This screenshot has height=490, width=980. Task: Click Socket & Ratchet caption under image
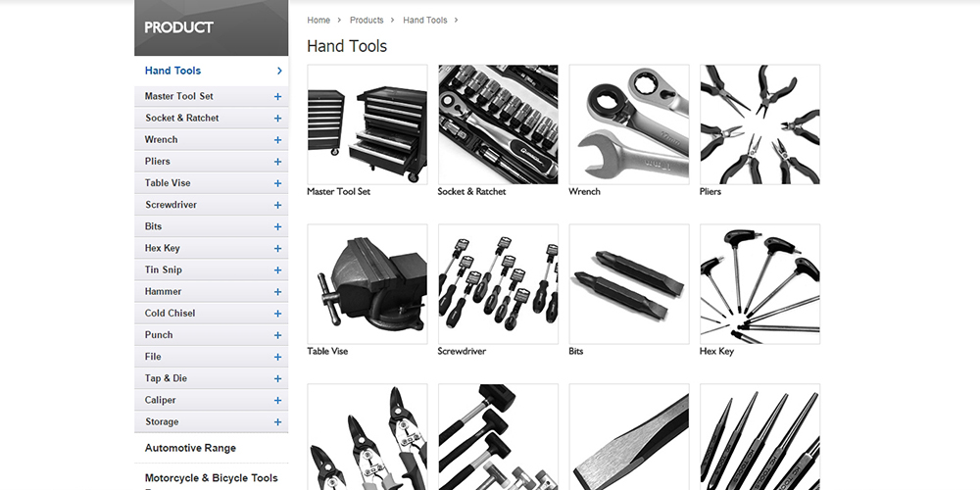[x=472, y=191]
